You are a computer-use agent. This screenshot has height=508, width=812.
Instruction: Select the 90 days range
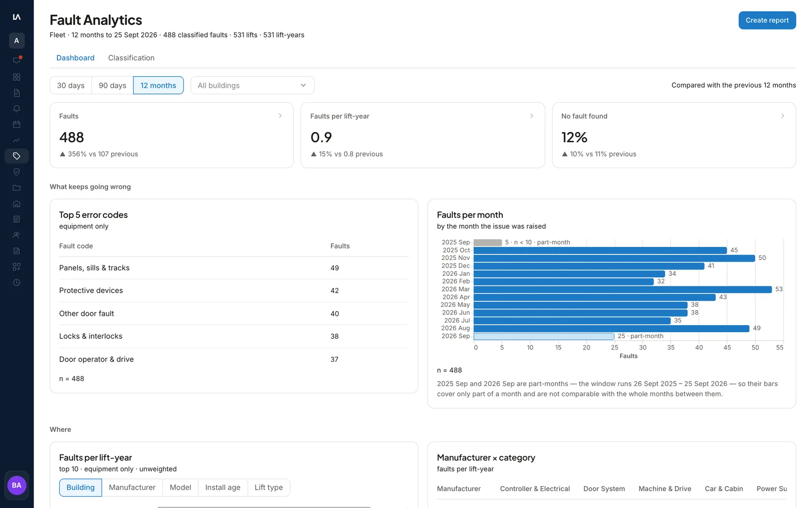(113, 85)
